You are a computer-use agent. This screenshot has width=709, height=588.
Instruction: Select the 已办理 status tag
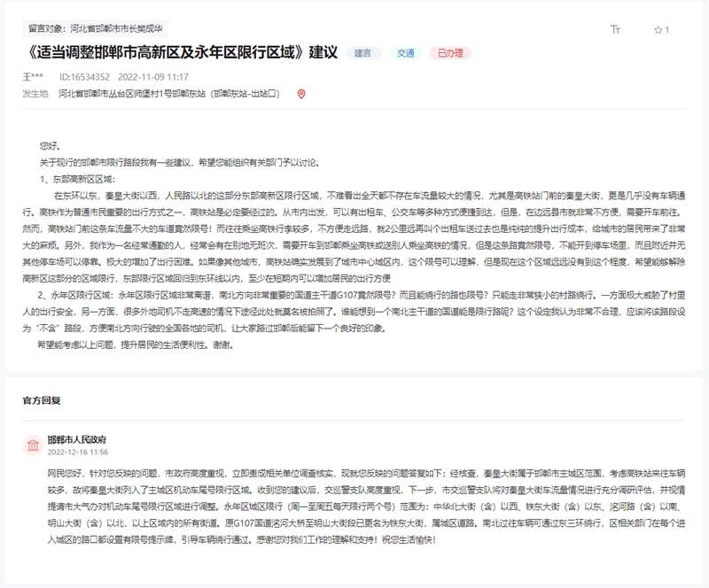[450, 53]
